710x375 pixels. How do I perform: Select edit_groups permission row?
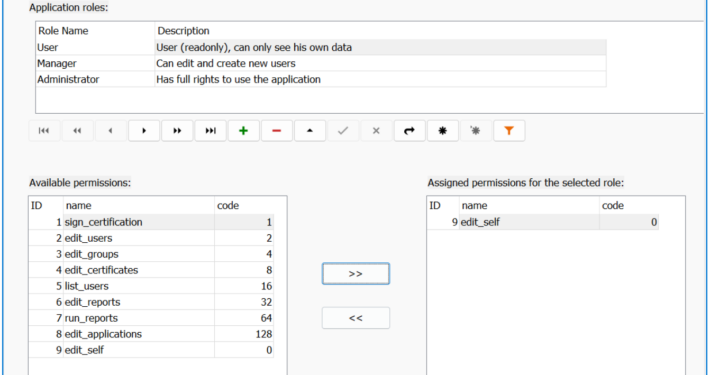pos(151,254)
